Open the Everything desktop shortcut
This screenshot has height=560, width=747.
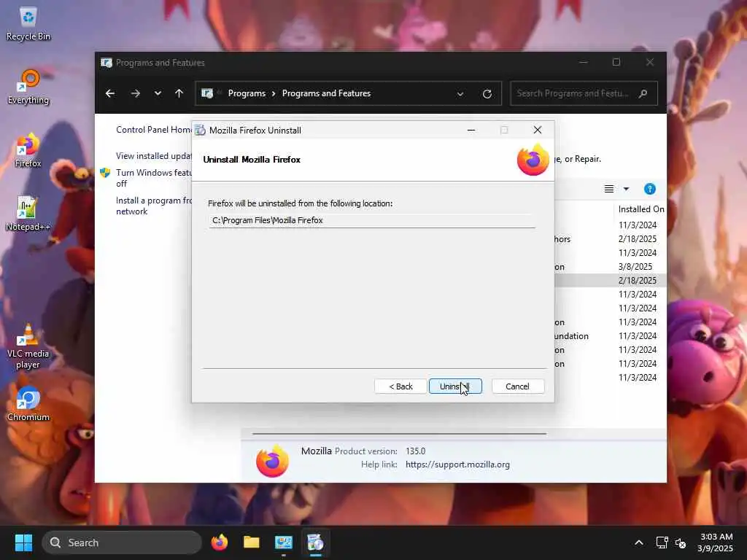[28, 87]
